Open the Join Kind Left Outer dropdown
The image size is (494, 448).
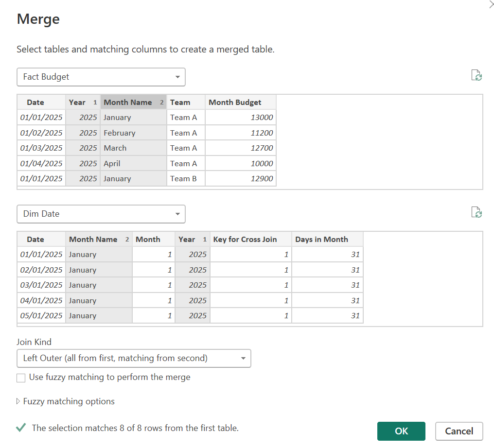click(134, 358)
